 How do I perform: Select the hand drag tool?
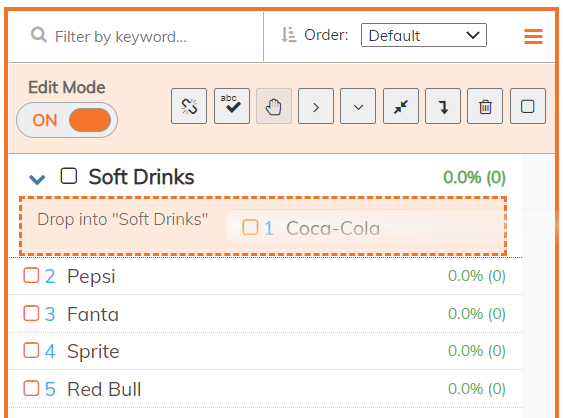click(x=274, y=106)
